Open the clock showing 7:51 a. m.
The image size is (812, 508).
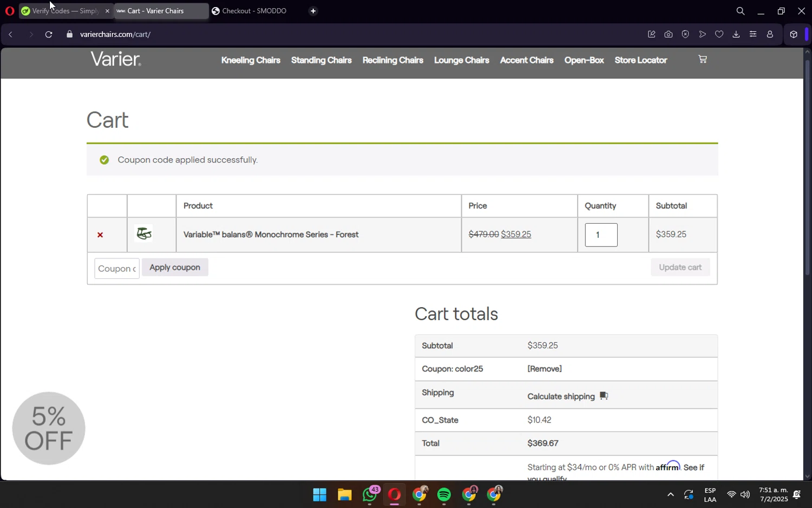click(773, 490)
